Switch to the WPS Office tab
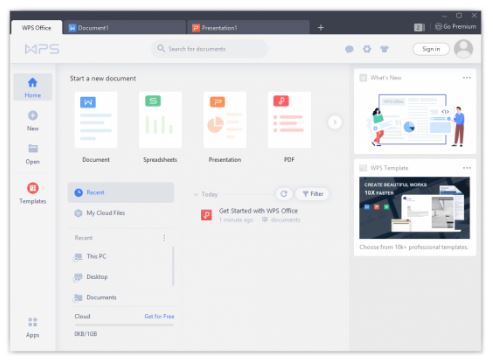The width and height of the screenshot is (493, 362). 37,28
